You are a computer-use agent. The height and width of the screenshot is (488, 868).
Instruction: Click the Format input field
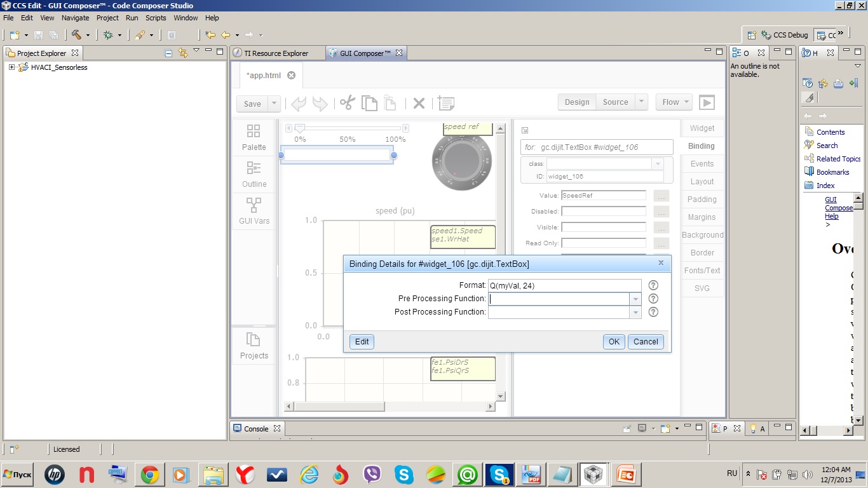click(x=565, y=285)
